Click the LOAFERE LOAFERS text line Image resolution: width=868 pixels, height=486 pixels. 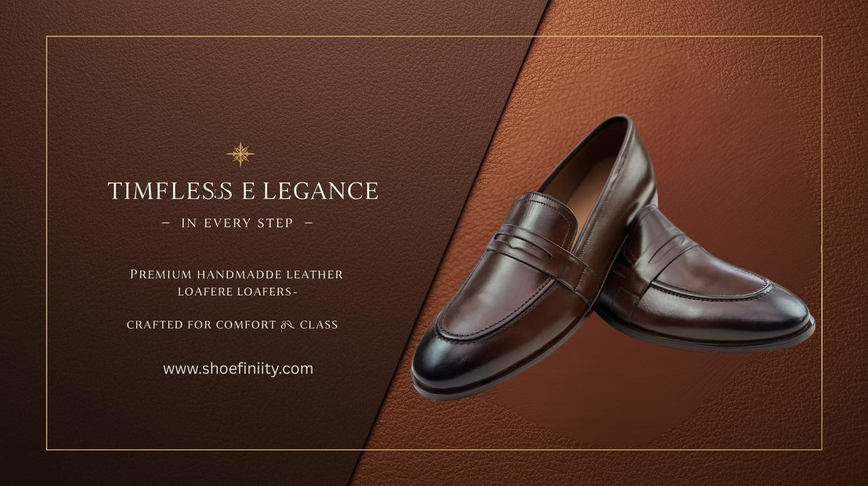[x=238, y=292]
